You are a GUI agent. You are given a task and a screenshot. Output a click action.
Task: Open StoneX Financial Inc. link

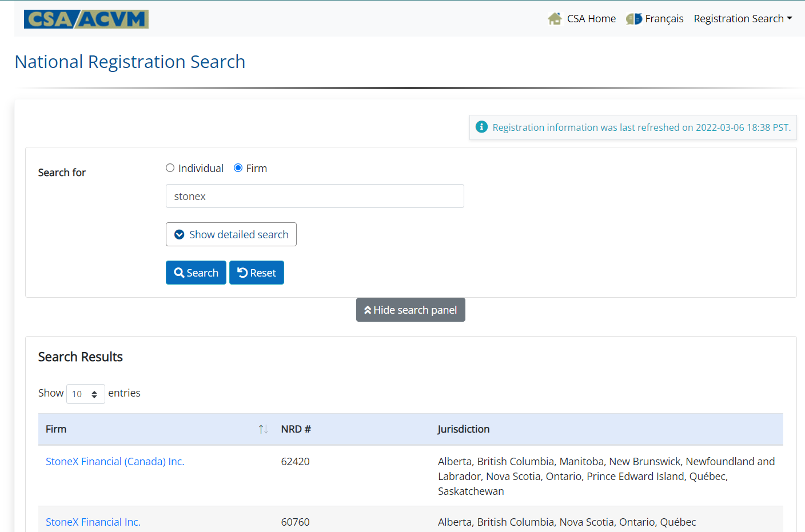[x=93, y=522]
